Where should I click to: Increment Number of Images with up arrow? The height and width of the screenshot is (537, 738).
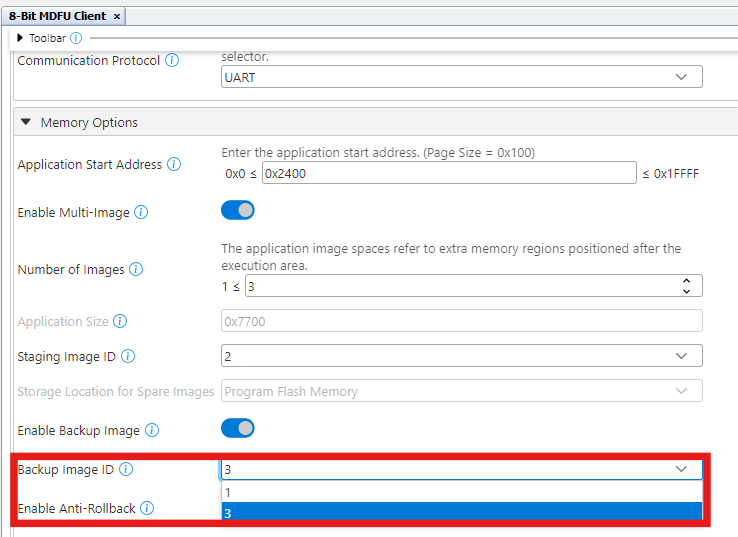686,281
